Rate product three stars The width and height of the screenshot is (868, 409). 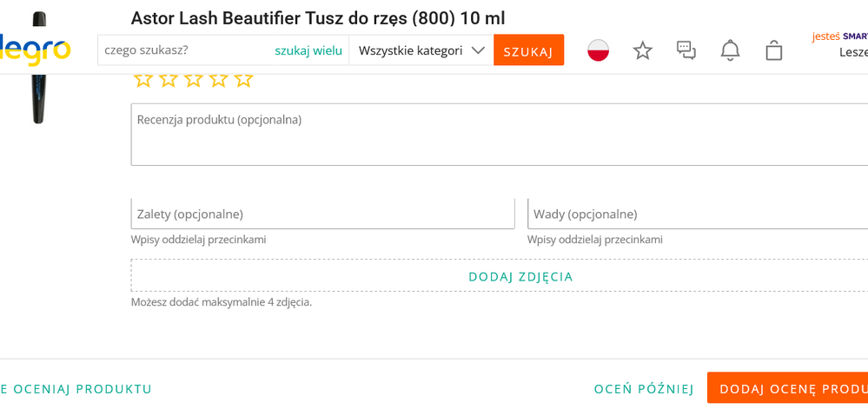tap(194, 79)
